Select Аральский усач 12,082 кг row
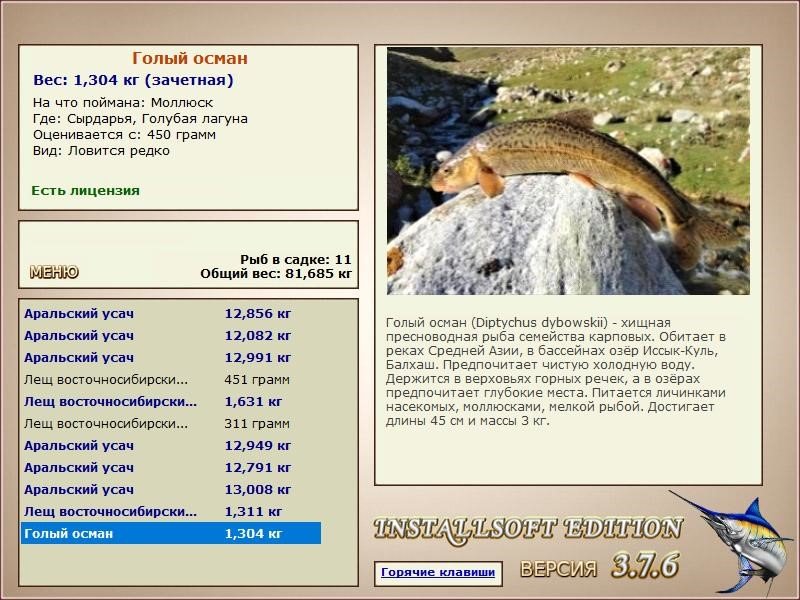Viewport: 800px width, 600px height. [x=171, y=336]
